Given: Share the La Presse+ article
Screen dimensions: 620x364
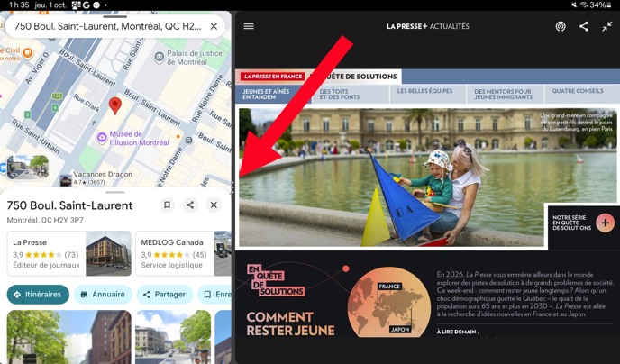Looking at the screenshot, I should pos(584,26).
